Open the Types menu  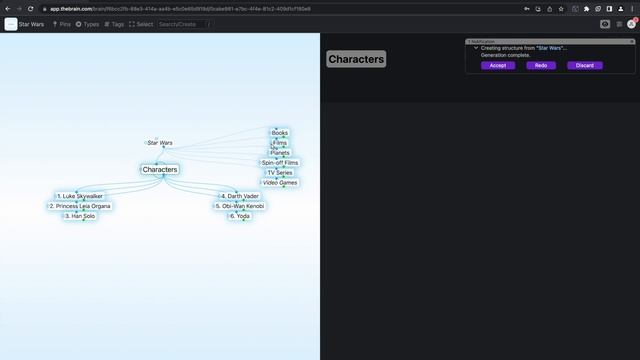(87, 24)
